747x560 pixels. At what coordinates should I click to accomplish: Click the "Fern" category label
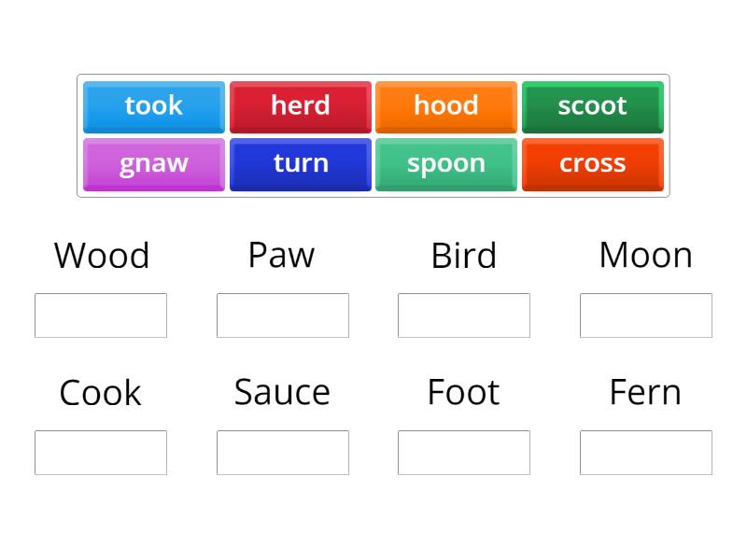point(645,392)
